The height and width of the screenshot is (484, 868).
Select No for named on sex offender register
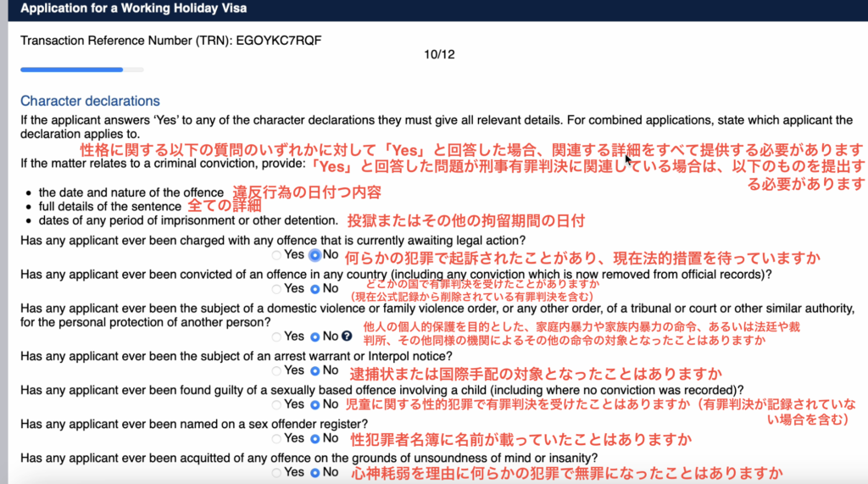click(x=315, y=438)
